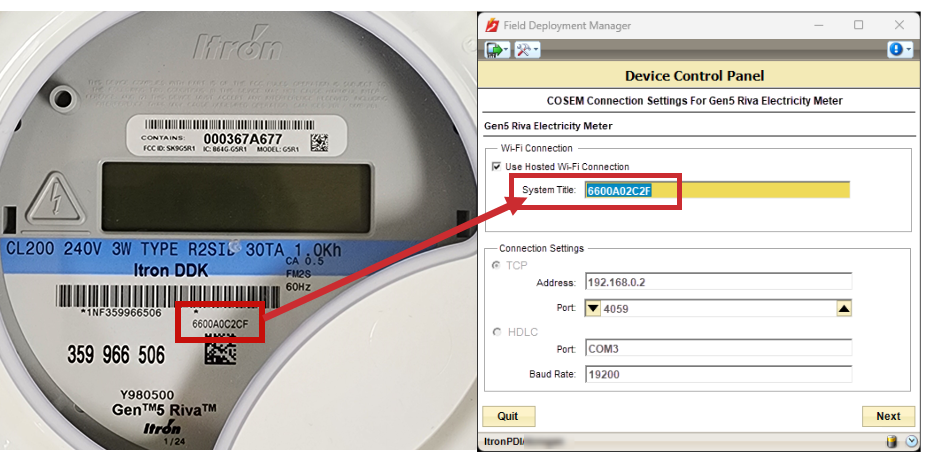Click the COSEM Connection Settings heading text

[694, 101]
